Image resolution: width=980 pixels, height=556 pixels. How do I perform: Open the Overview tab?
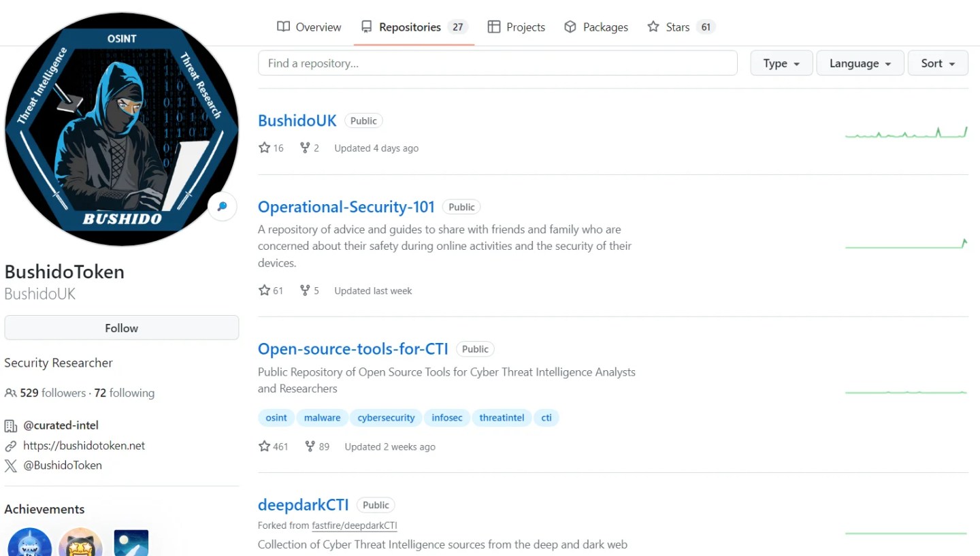[309, 27]
